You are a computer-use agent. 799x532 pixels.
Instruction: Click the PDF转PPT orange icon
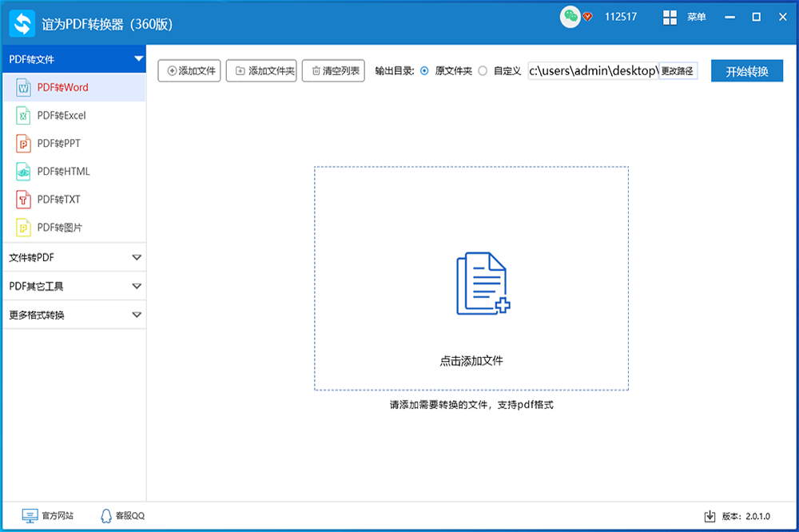(x=23, y=144)
